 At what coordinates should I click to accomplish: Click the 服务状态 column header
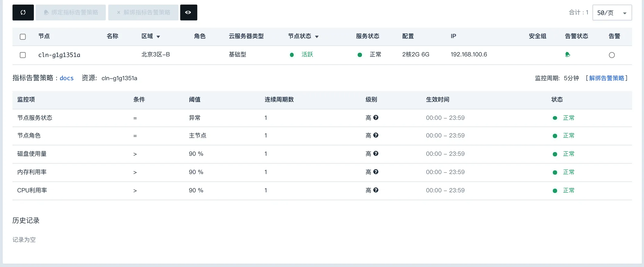coord(367,36)
